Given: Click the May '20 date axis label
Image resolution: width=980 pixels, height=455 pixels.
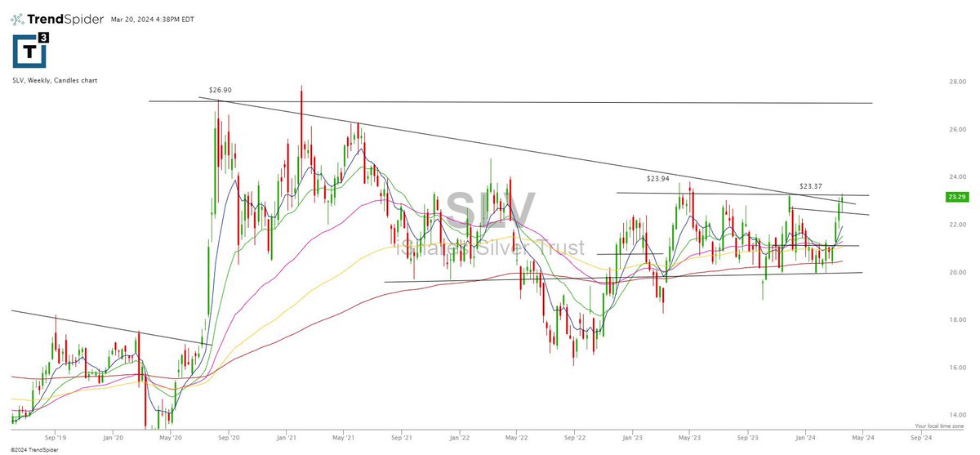Looking at the screenshot, I should coord(171,438).
